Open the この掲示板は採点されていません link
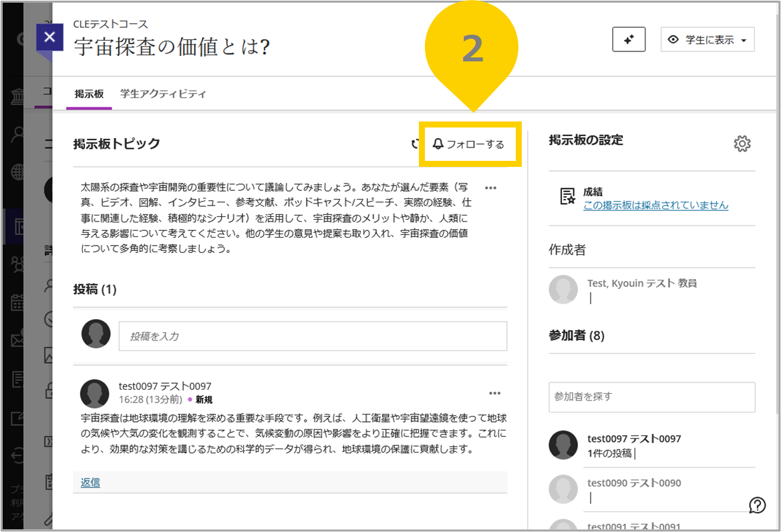Screen dimensions: 781x532 (655, 205)
